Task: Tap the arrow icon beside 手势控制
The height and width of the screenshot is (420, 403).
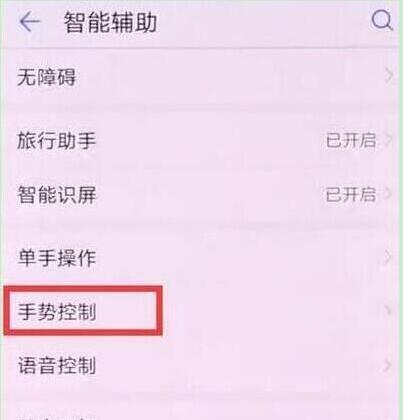Action: pyautogui.click(x=389, y=311)
